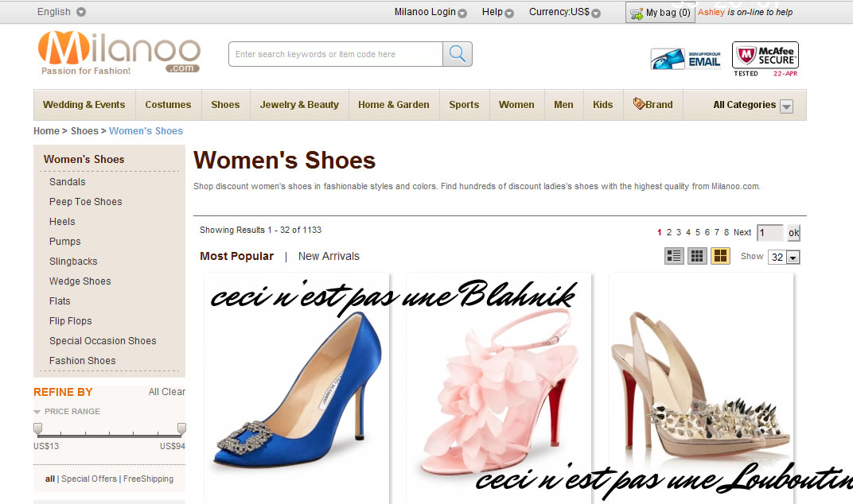
Task: Click the page number input field
Action: (x=769, y=233)
